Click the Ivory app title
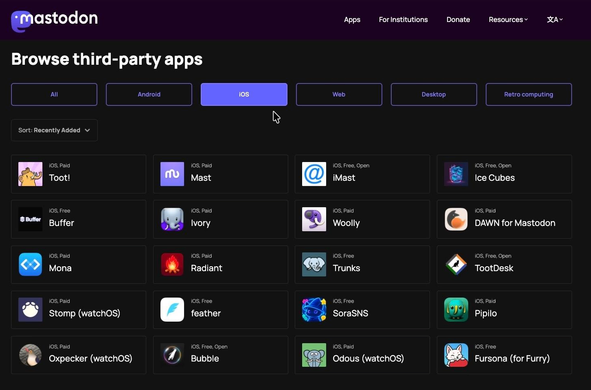Image resolution: width=591 pixels, height=390 pixels. coord(201,223)
